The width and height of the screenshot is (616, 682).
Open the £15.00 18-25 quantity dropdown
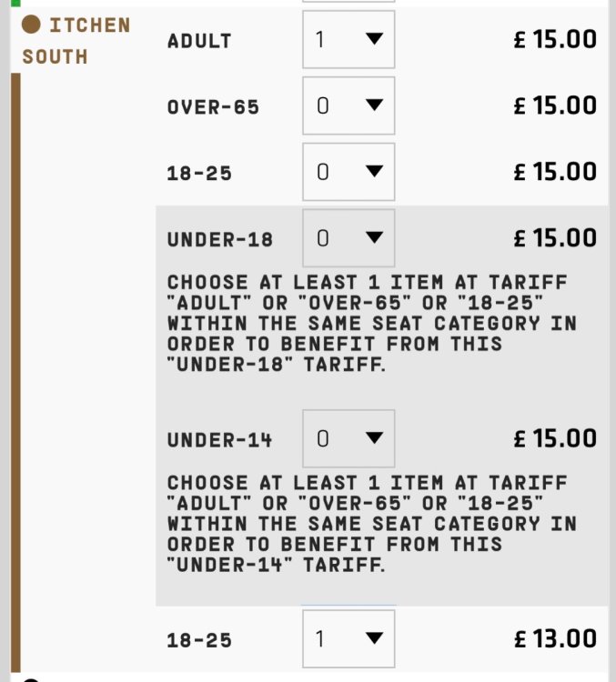pos(348,173)
